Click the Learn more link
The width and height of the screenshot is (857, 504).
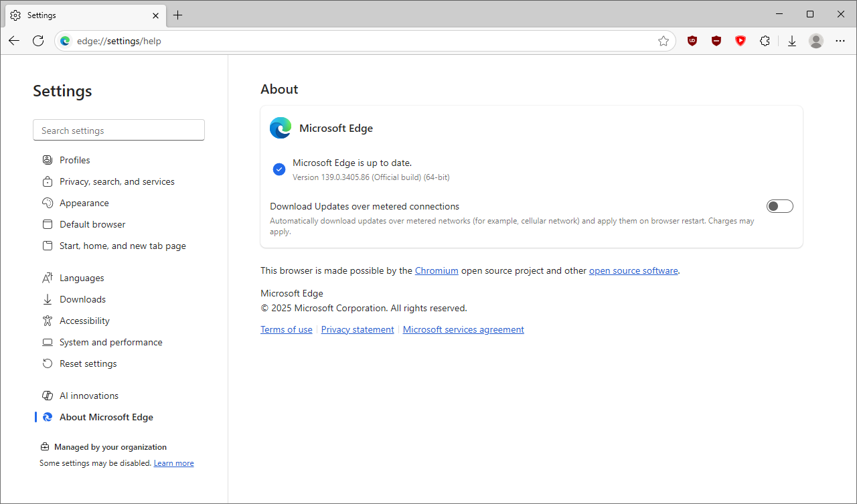(173, 463)
